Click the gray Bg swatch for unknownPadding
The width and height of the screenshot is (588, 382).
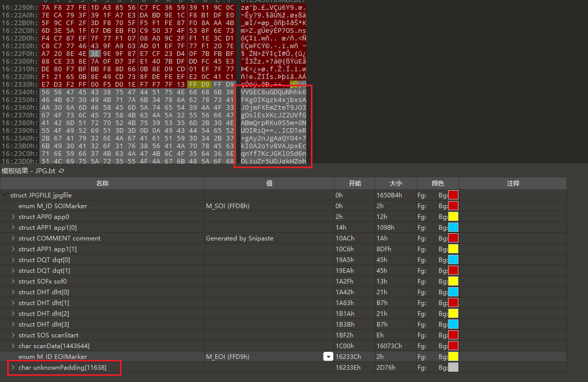453,368
